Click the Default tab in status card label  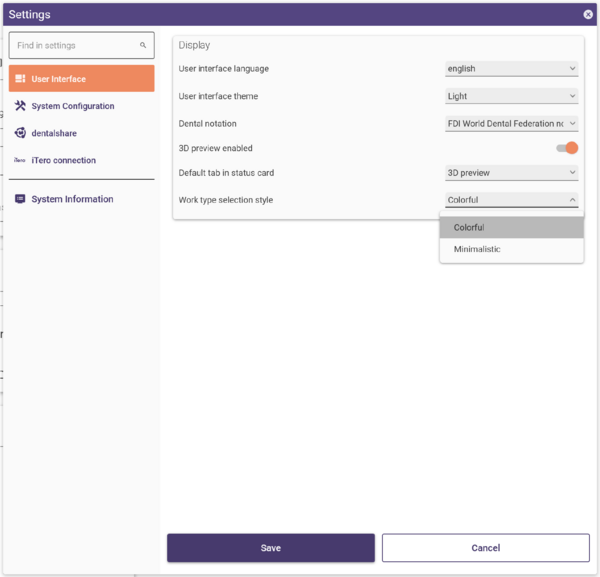[226, 173]
